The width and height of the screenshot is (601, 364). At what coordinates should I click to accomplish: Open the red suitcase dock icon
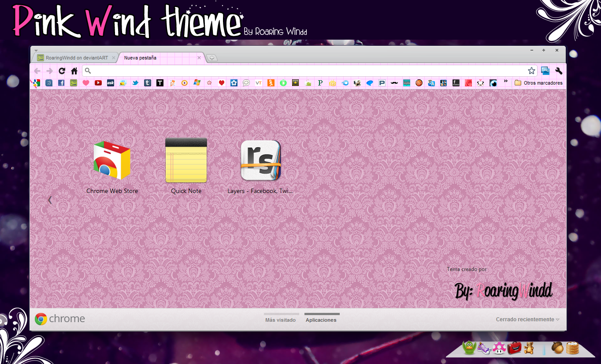[514, 348]
